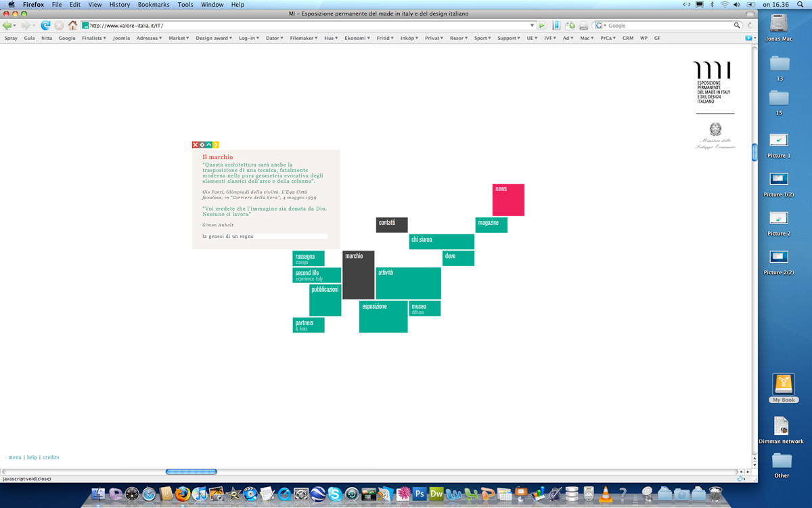Click the chi siamo tile

click(442, 242)
